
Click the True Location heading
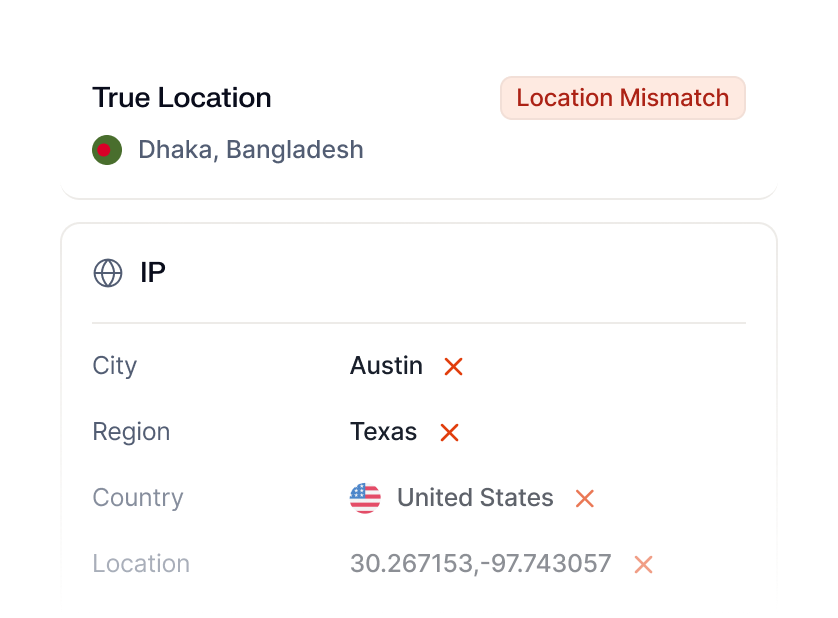(x=181, y=97)
